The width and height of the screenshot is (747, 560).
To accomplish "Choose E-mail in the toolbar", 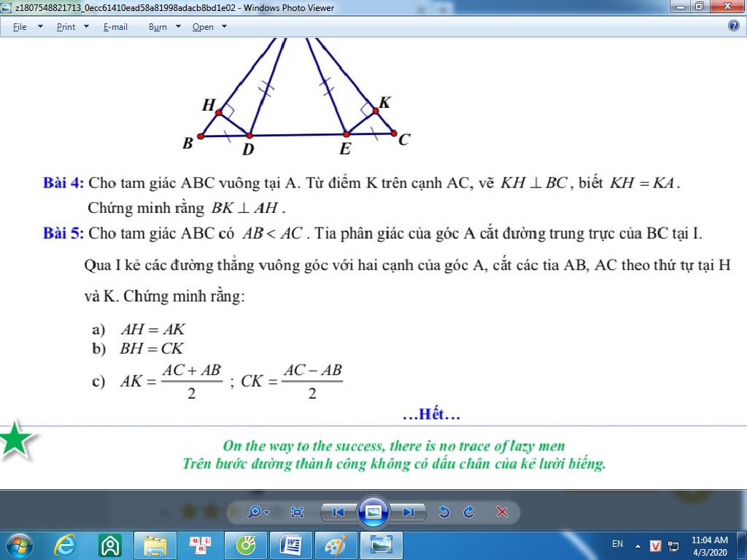I will (x=115, y=27).
